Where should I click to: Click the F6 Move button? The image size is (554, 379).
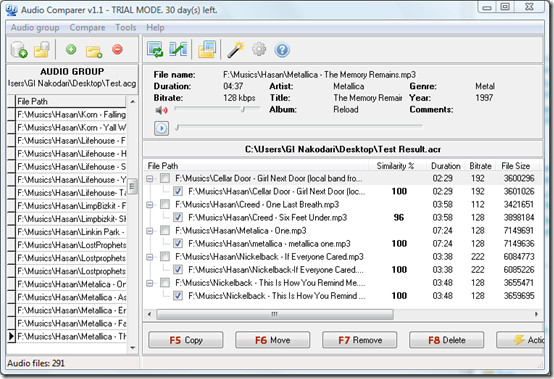[x=273, y=340]
